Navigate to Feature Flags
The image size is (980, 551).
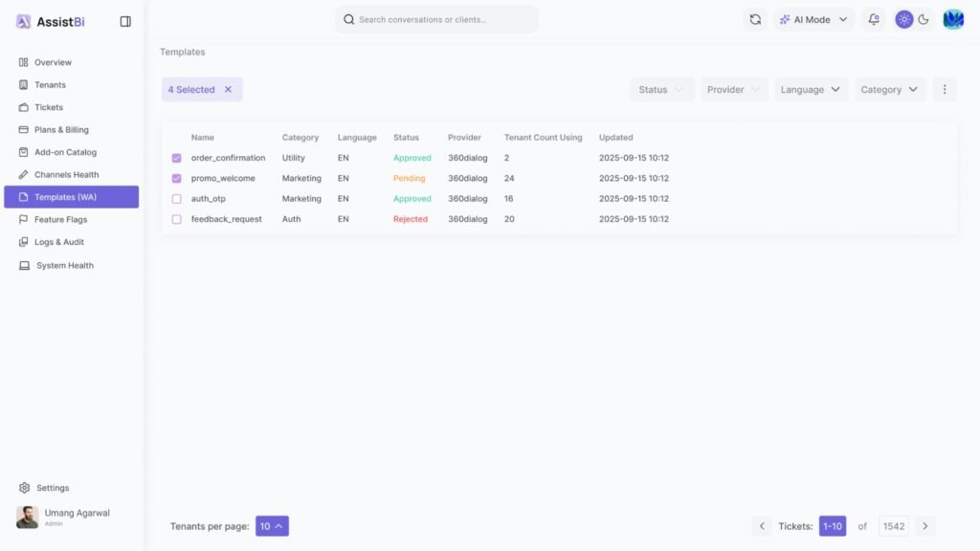[x=60, y=220]
